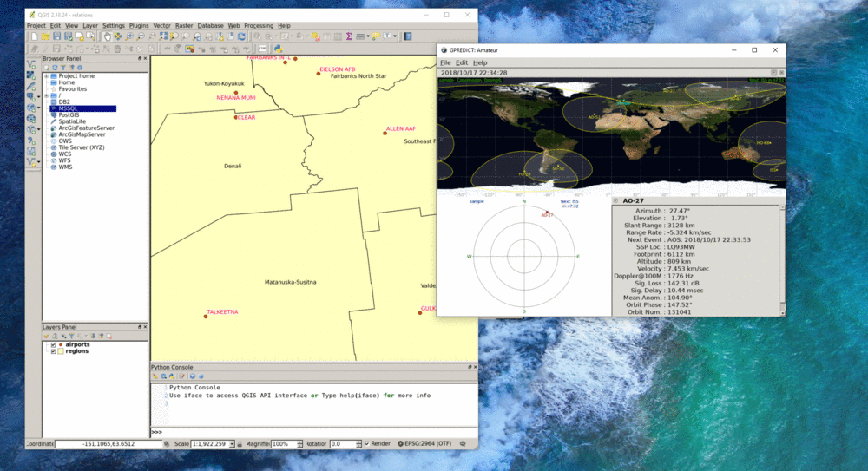868x471 pixels.
Task: Toggle the airports layer visibility checkbox
Action: click(53, 344)
